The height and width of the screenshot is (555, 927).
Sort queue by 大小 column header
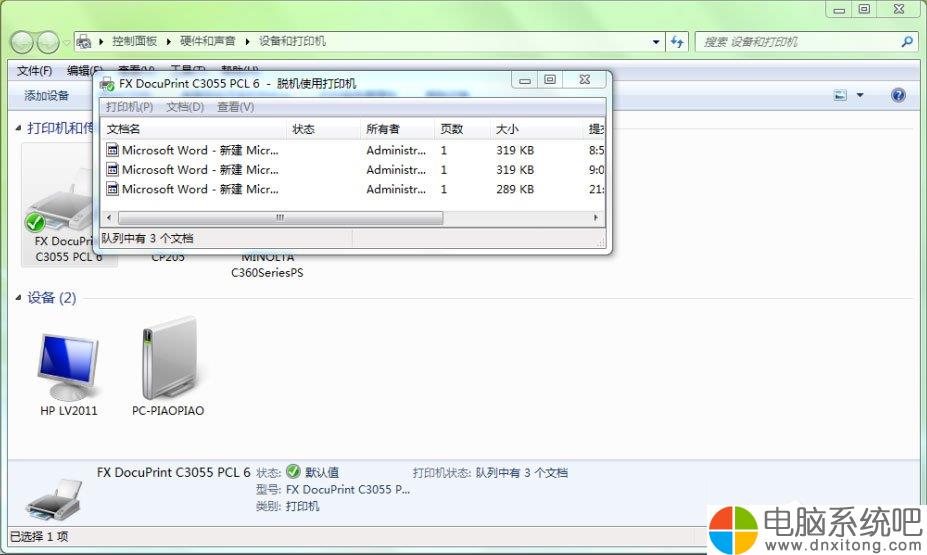point(536,129)
